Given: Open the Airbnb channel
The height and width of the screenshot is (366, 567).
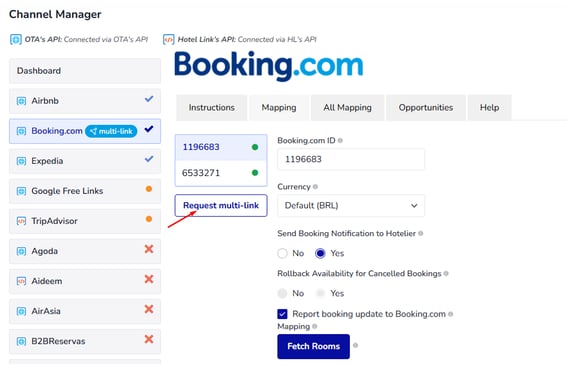Looking at the screenshot, I should [x=85, y=101].
